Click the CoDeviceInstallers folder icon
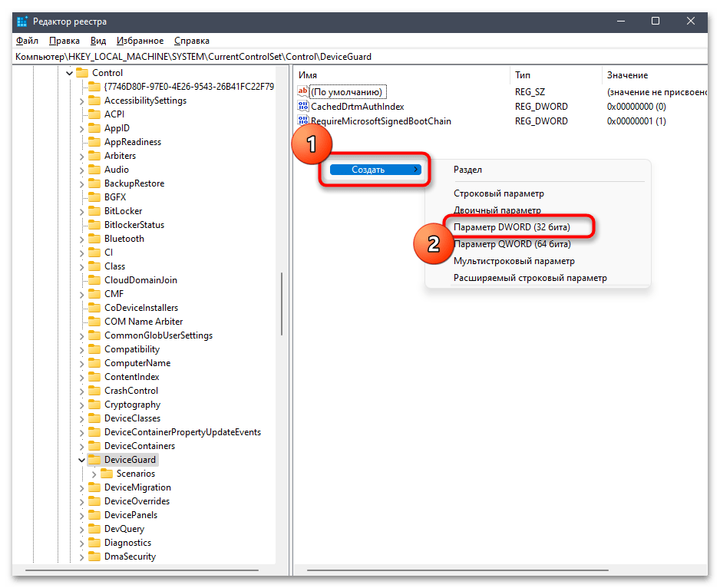Image resolution: width=720 pixels, height=588 pixels. 94,307
